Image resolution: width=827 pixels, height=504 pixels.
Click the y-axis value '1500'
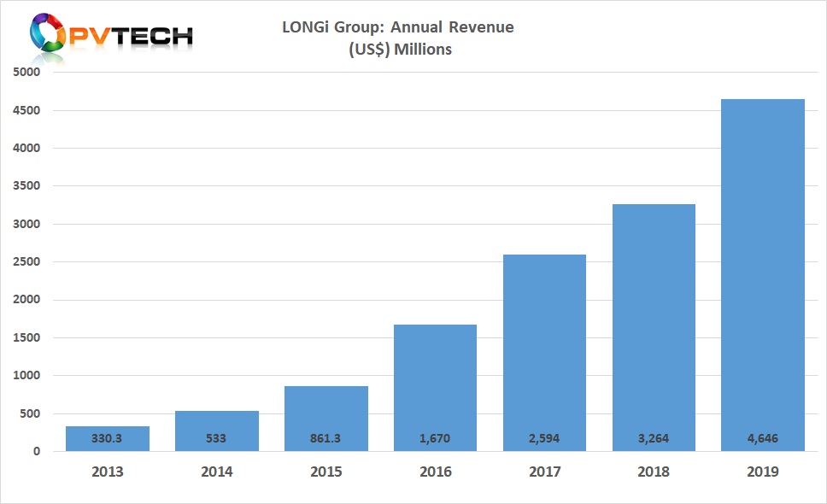pyautogui.click(x=26, y=337)
